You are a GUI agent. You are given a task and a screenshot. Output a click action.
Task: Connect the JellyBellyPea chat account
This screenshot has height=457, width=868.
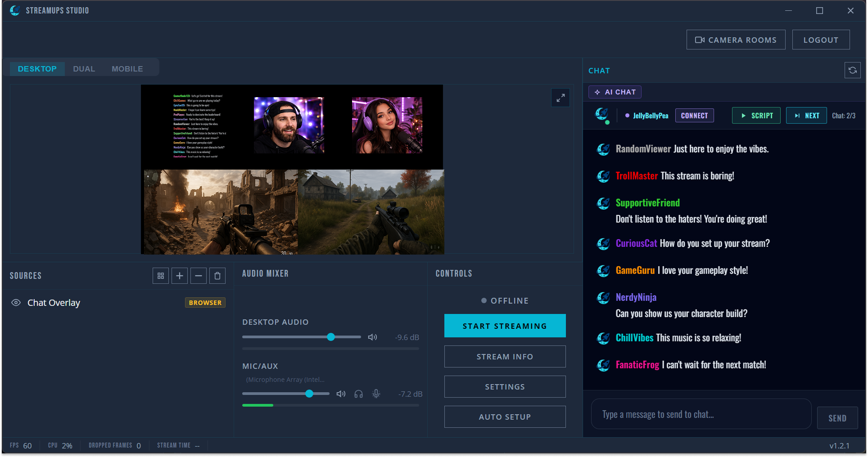tap(694, 115)
